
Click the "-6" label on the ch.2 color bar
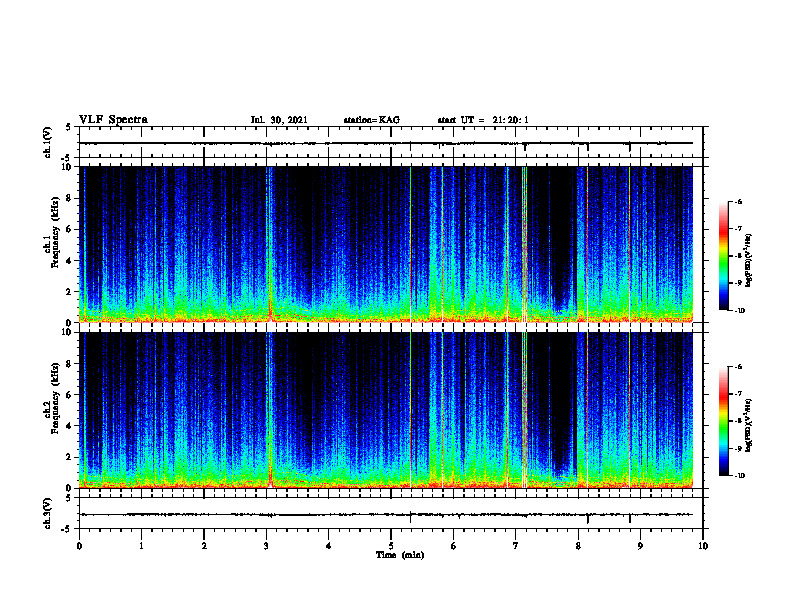(x=739, y=367)
